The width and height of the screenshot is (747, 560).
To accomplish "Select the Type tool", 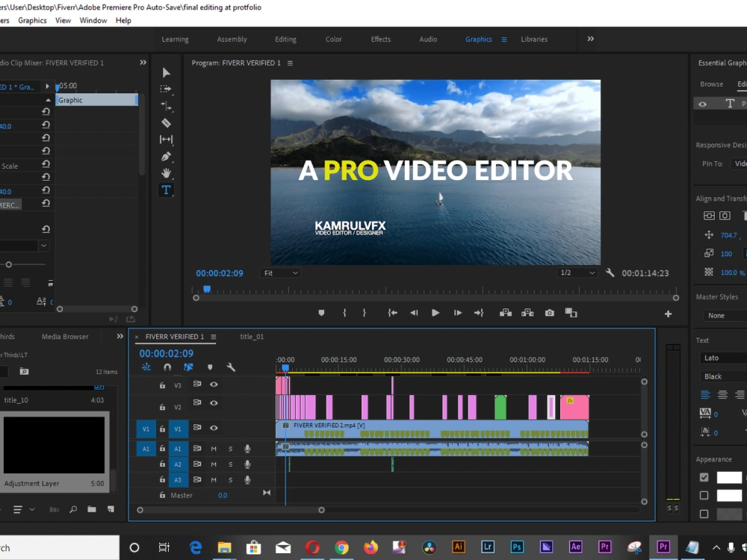I will (x=167, y=190).
